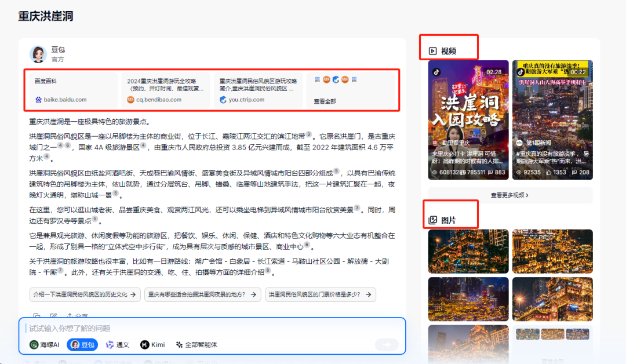This screenshot has height=364, width=626.
Task: Open the first Hongyadong night image
Action: [x=468, y=251]
